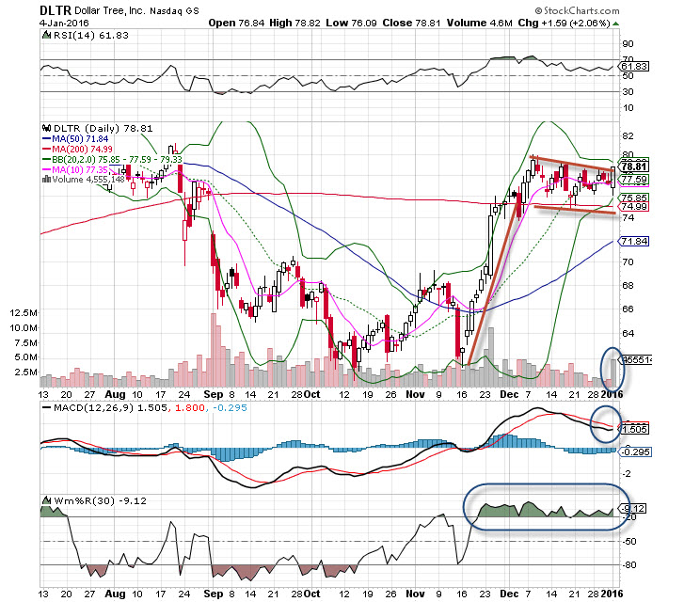The height and width of the screenshot is (602, 700).
Task: Click the indicator icon beside the RSI(14) label
Action: click(x=46, y=35)
